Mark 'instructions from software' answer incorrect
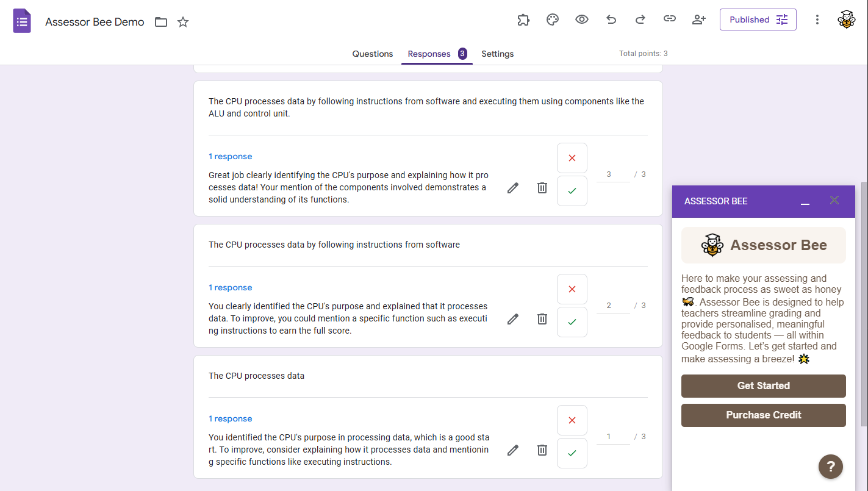Viewport: 868px width, 491px height. (x=572, y=289)
